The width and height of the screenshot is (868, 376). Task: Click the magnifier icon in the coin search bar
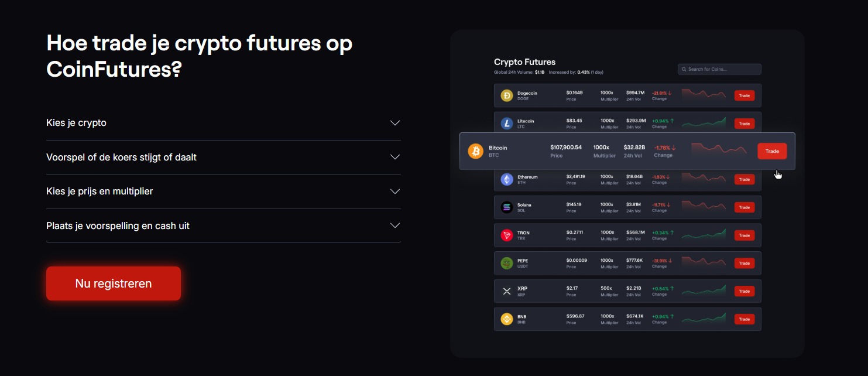coord(684,69)
